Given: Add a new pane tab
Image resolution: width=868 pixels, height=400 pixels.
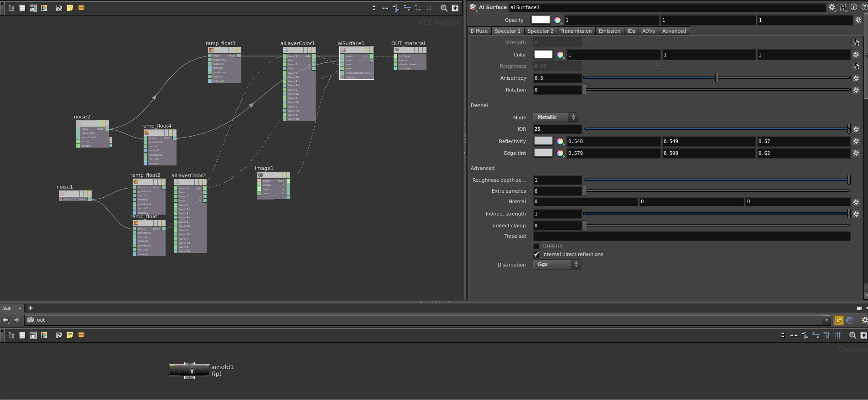Looking at the screenshot, I should point(31,308).
